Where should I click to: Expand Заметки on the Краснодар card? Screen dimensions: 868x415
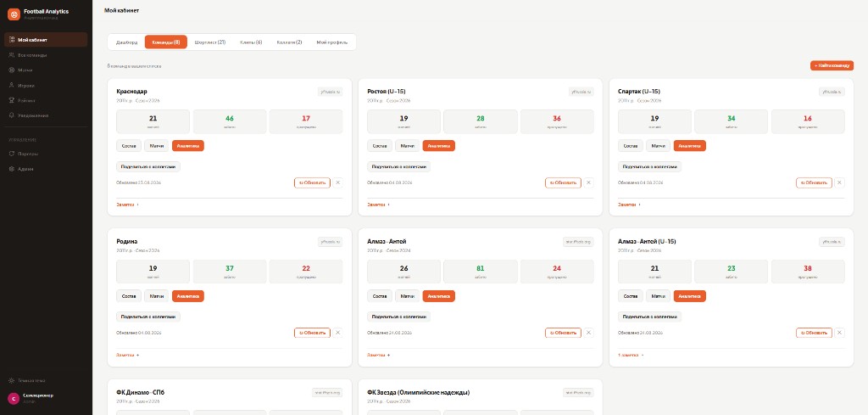tap(127, 205)
